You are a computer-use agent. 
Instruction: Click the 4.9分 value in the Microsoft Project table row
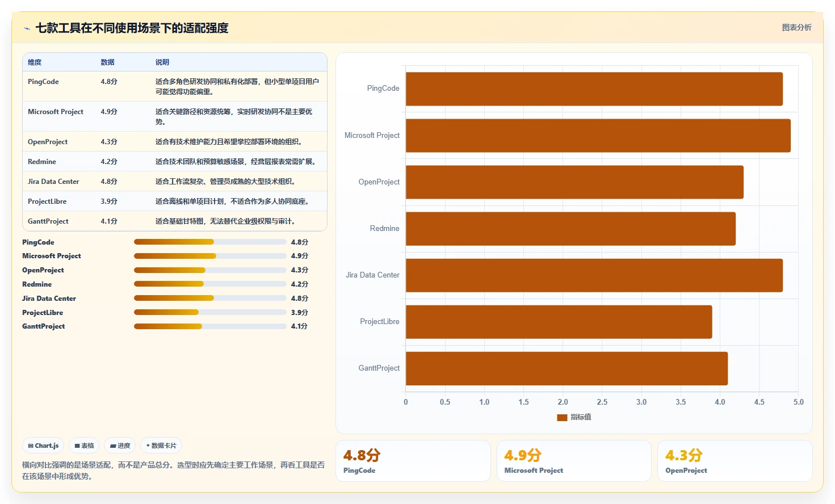[x=109, y=112]
